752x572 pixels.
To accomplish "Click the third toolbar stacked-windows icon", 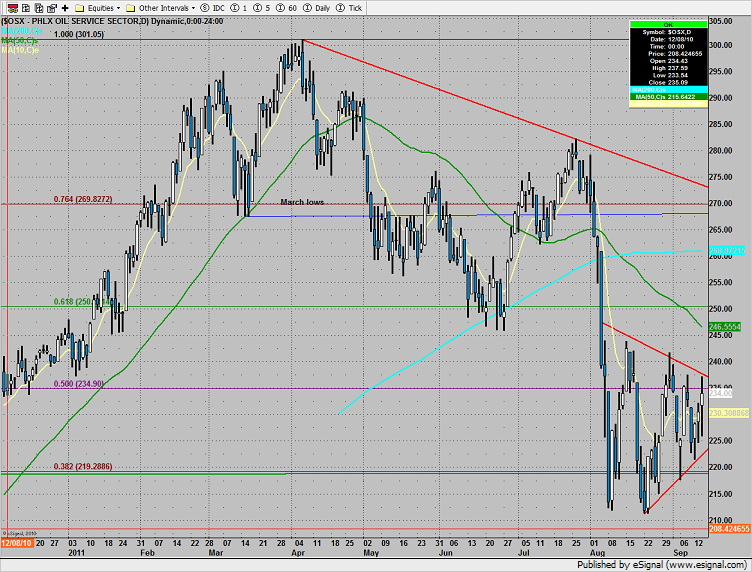I will (x=39, y=8).
